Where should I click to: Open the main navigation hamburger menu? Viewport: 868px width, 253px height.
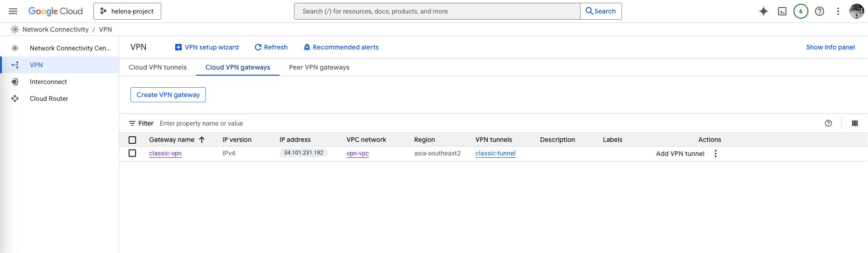tap(13, 11)
